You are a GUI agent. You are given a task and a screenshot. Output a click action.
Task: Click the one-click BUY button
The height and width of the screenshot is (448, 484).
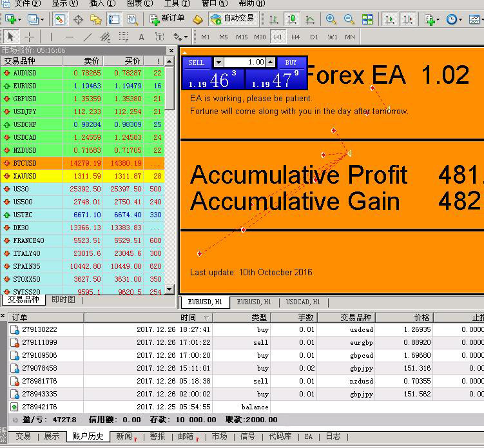pyautogui.click(x=291, y=63)
